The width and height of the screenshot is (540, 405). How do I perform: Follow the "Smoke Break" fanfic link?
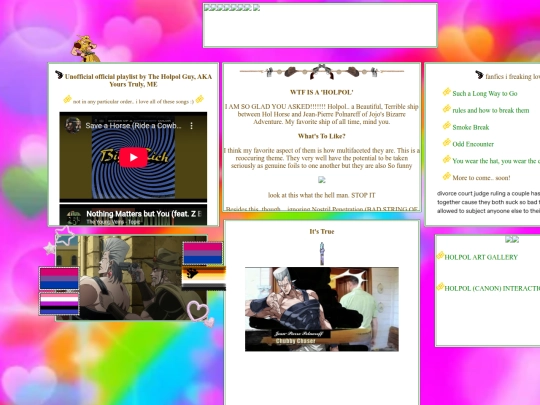pos(470,127)
